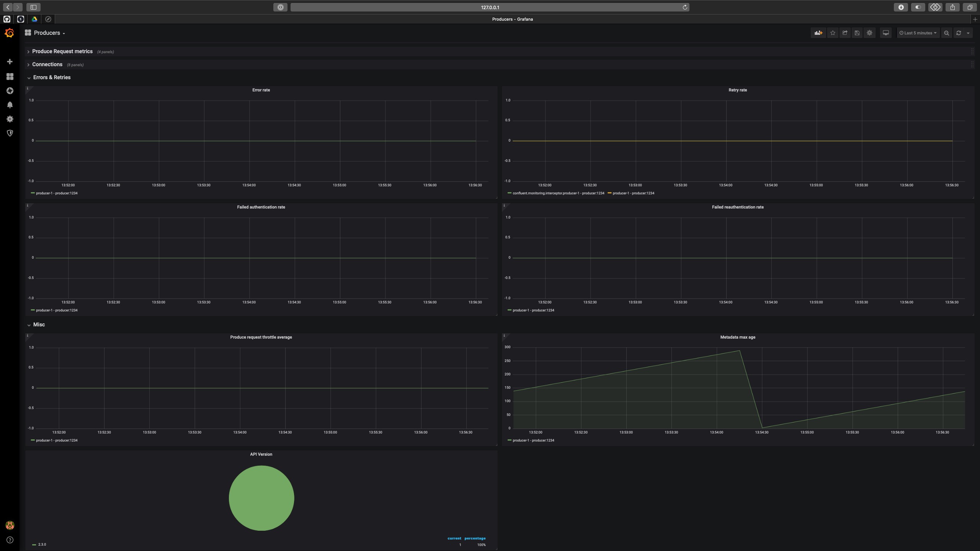Expand the Produce Request metrics row
The height and width of the screenshot is (551, 980).
click(x=62, y=51)
